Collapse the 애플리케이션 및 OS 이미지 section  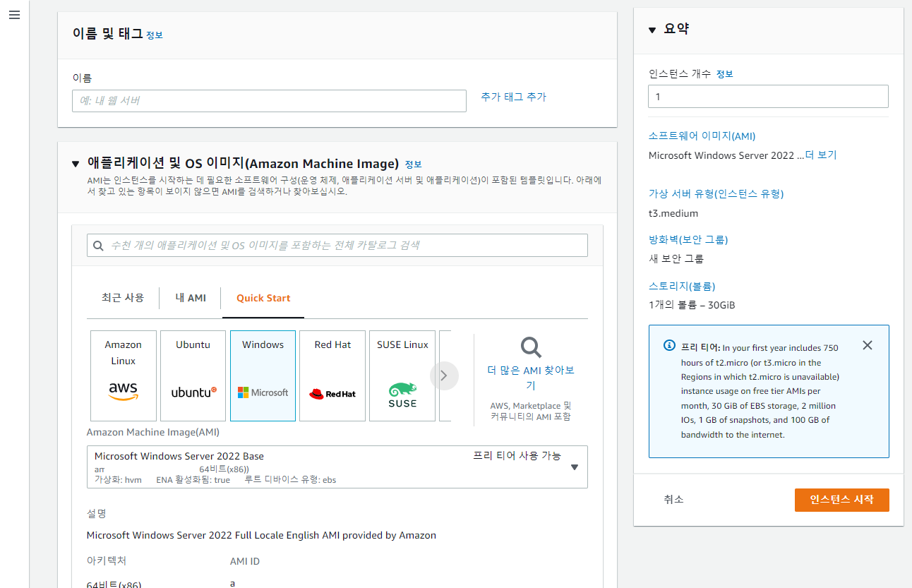[76, 164]
